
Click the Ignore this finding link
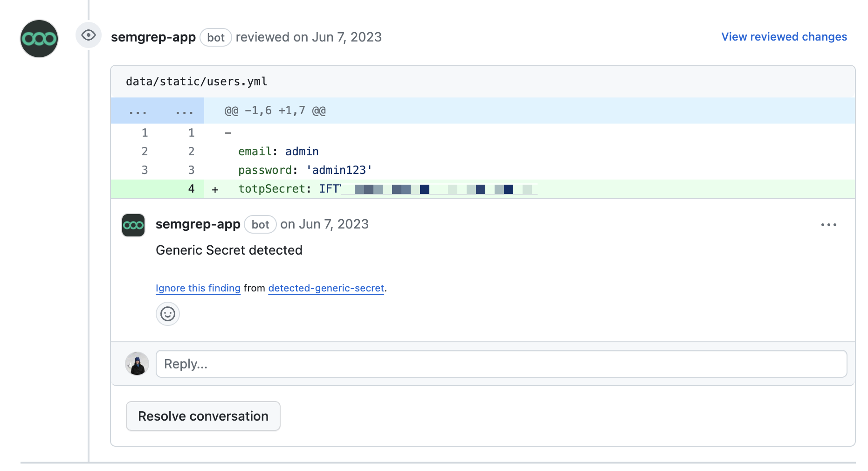pos(198,288)
